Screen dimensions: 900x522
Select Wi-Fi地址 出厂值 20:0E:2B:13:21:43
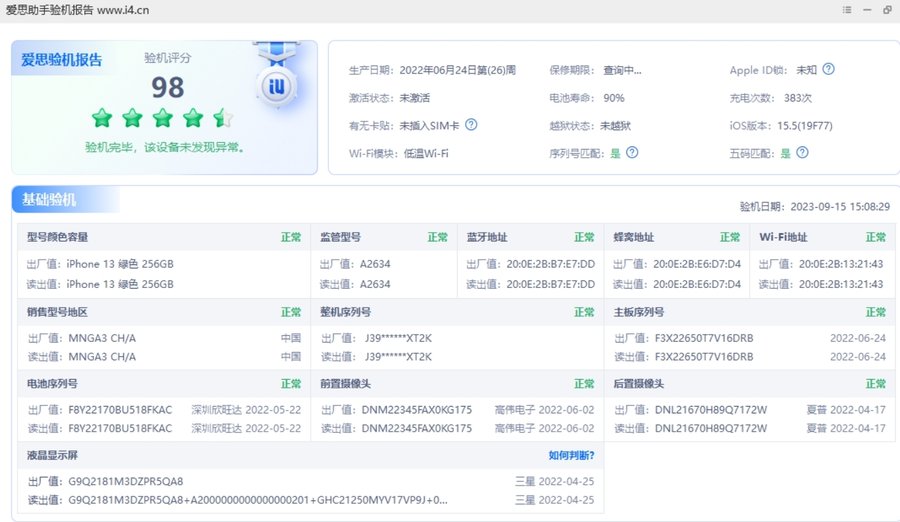coord(841,264)
